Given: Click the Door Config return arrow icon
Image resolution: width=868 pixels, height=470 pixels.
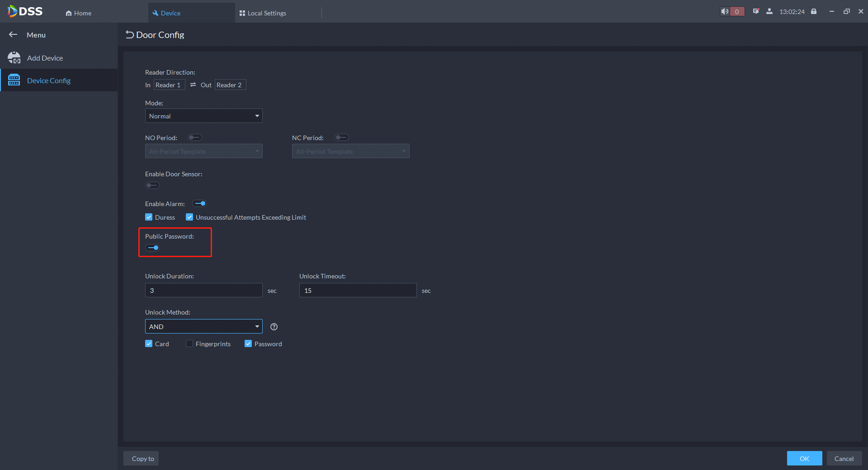Looking at the screenshot, I should [129, 35].
